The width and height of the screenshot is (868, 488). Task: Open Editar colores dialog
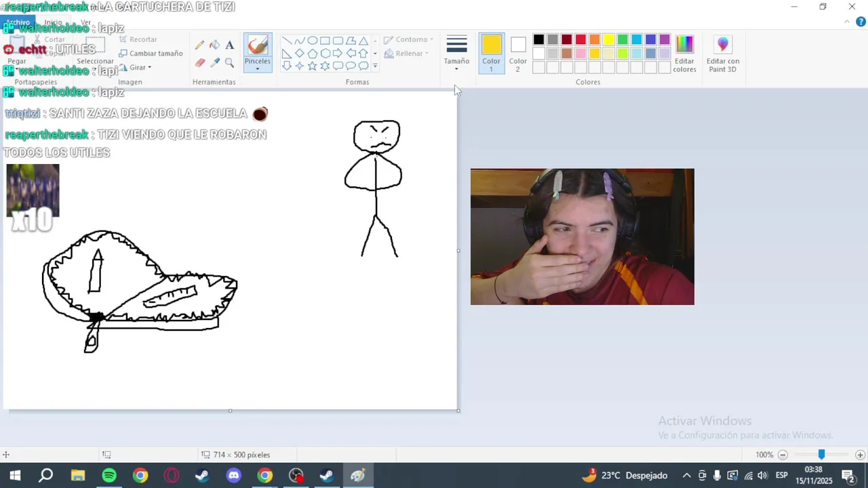(684, 54)
